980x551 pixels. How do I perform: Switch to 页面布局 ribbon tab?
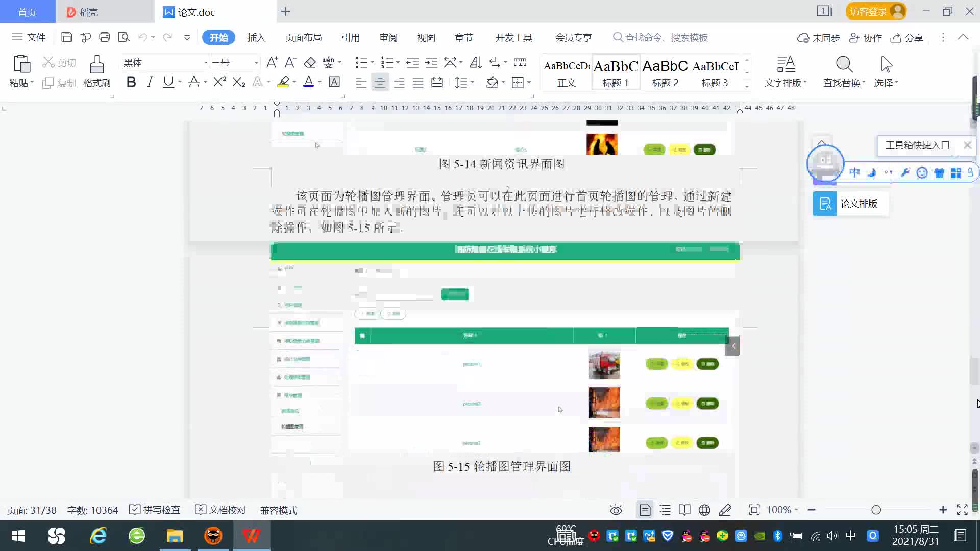click(x=303, y=37)
